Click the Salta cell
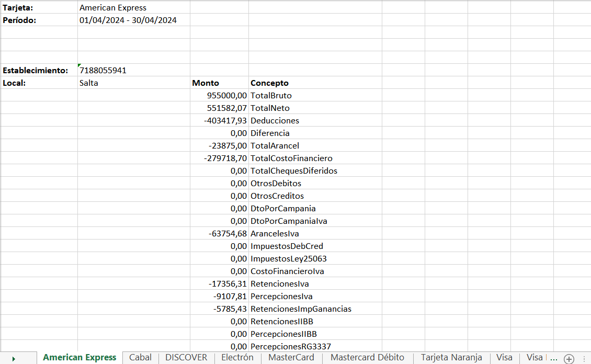Image resolution: width=591 pixels, height=364 pixels. point(134,83)
